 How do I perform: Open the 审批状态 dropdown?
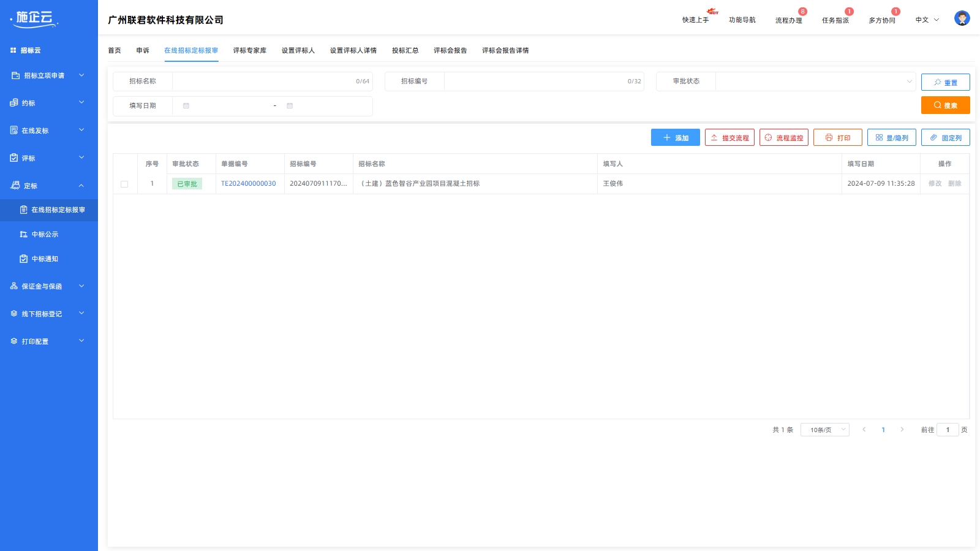point(815,82)
